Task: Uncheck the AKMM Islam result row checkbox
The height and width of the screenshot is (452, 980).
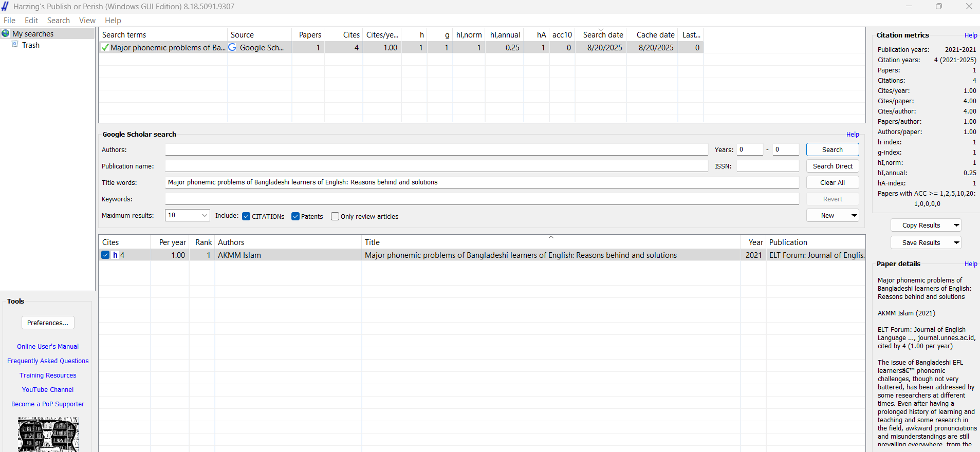Action: [105, 255]
